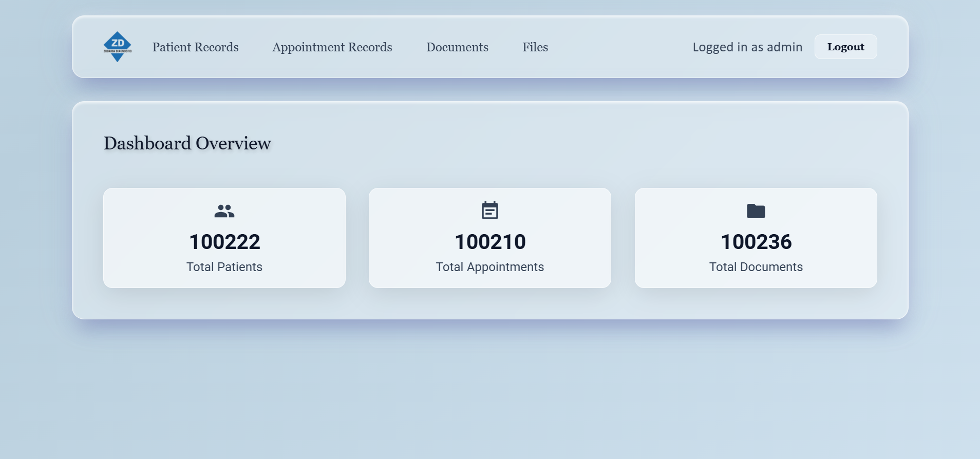Select the 100222 patients count
Viewport: 980px width, 459px height.
point(224,242)
